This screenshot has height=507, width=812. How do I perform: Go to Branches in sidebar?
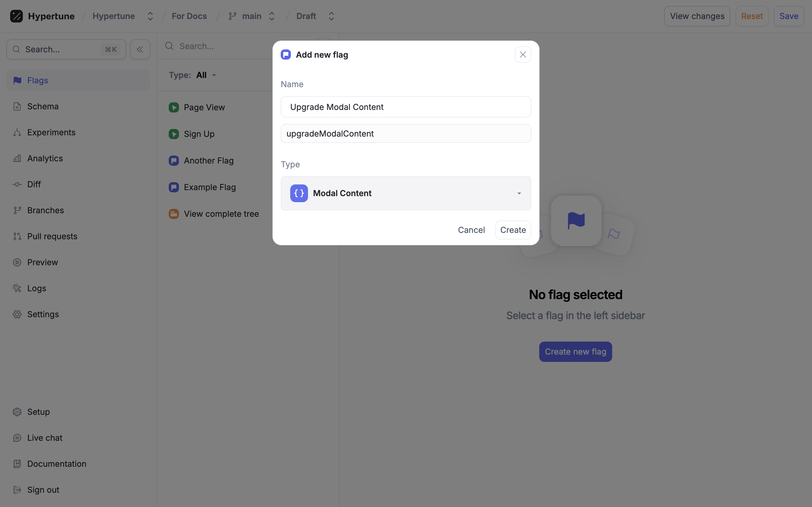point(45,210)
